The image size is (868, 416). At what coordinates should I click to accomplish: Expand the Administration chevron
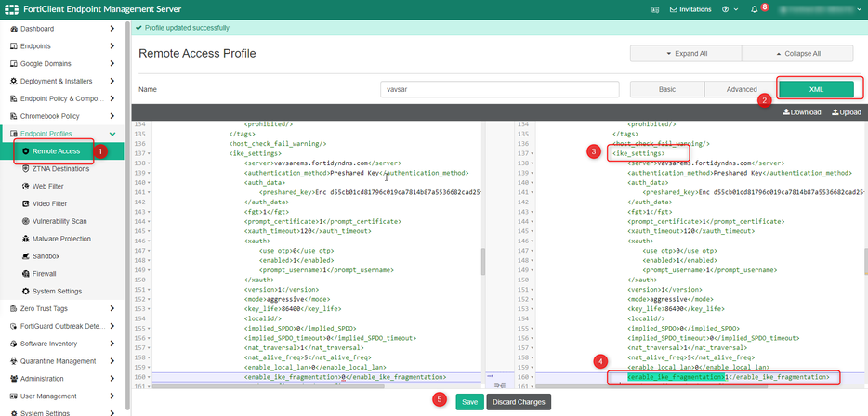(x=112, y=379)
